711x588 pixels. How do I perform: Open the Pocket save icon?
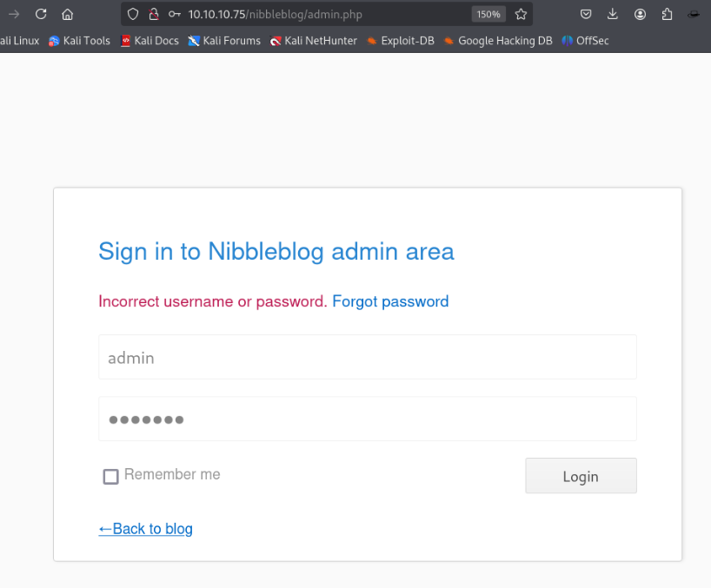pos(587,14)
